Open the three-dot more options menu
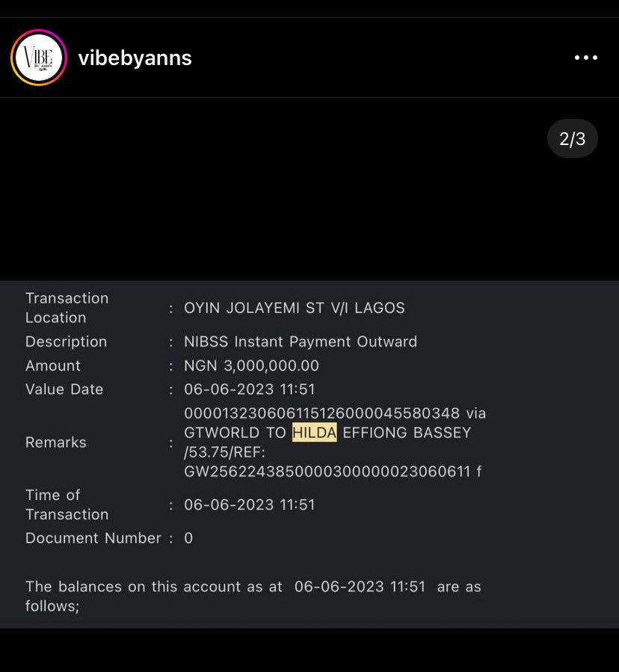The image size is (619, 672). pyautogui.click(x=586, y=58)
